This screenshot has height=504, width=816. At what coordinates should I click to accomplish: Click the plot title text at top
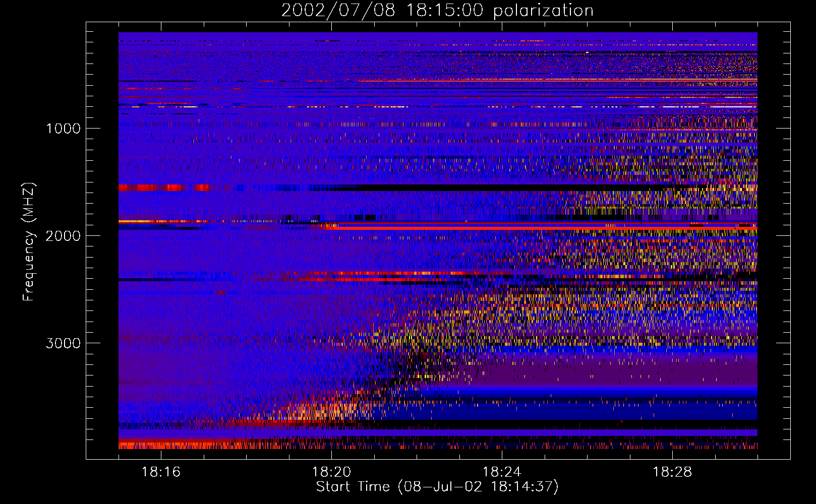[x=437, y=11]
